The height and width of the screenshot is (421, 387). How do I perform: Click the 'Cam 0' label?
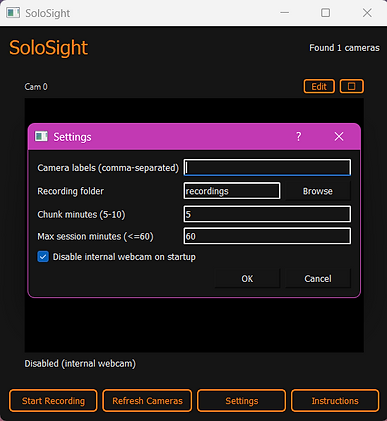click(x=36, y=87)
